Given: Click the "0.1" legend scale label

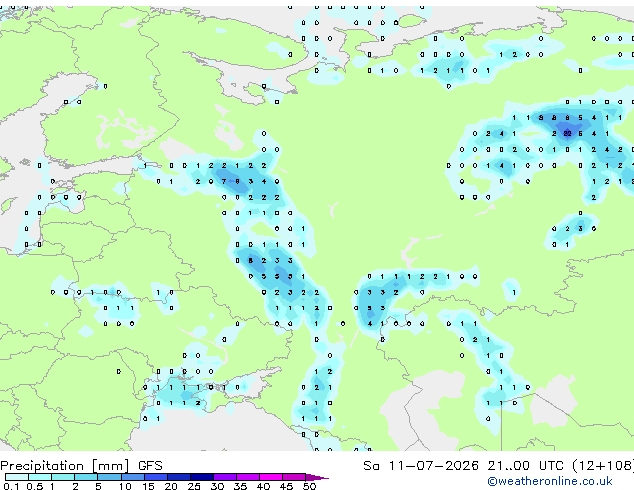Looking at the screenshot, I should [11, 486].
